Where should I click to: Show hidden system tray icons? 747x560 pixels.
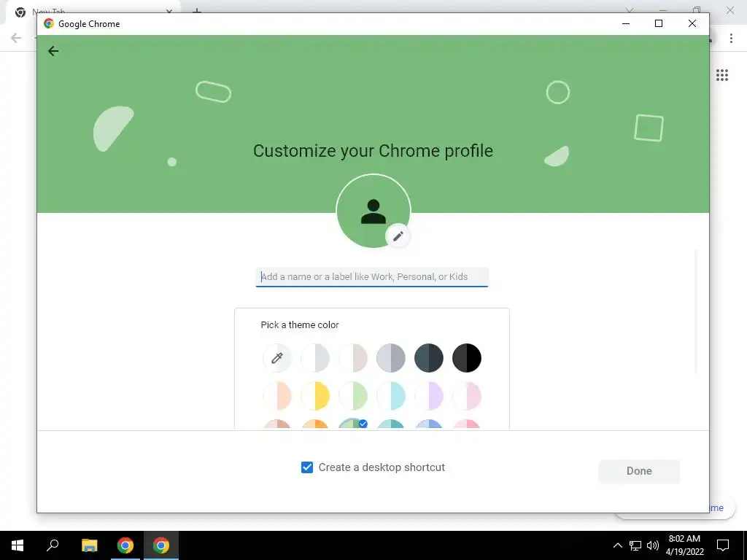(x=617, y=545)
